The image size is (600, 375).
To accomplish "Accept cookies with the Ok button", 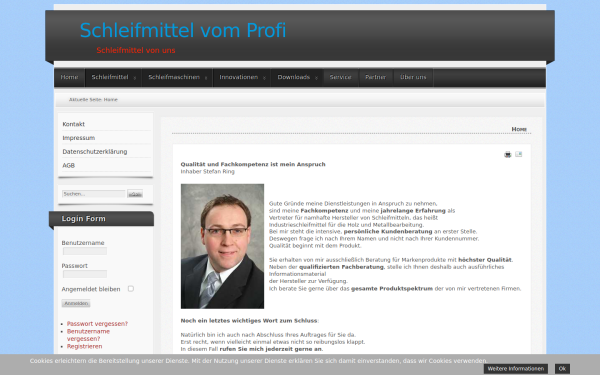I will point(562,369).
